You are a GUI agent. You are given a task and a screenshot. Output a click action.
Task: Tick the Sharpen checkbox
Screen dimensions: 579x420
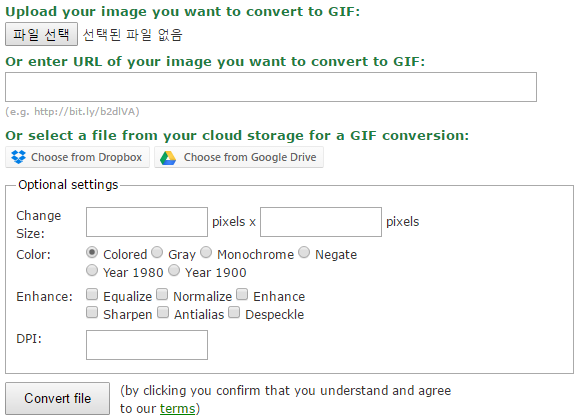(92, 313)
